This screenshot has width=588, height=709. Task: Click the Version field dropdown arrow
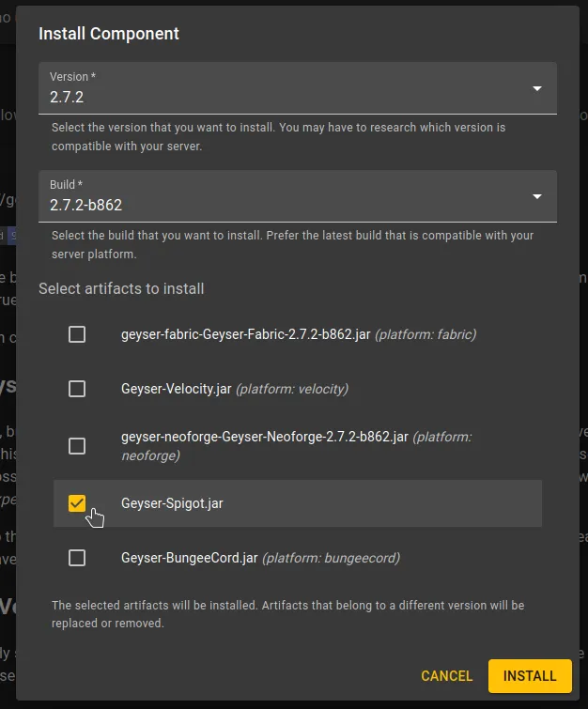click(x=537, y=88)
